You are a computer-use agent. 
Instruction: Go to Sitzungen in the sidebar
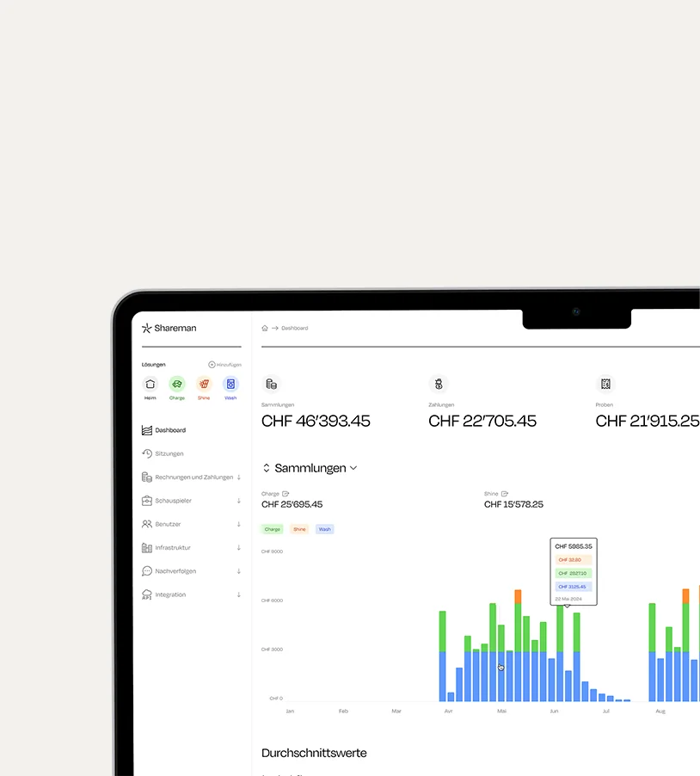169,453
